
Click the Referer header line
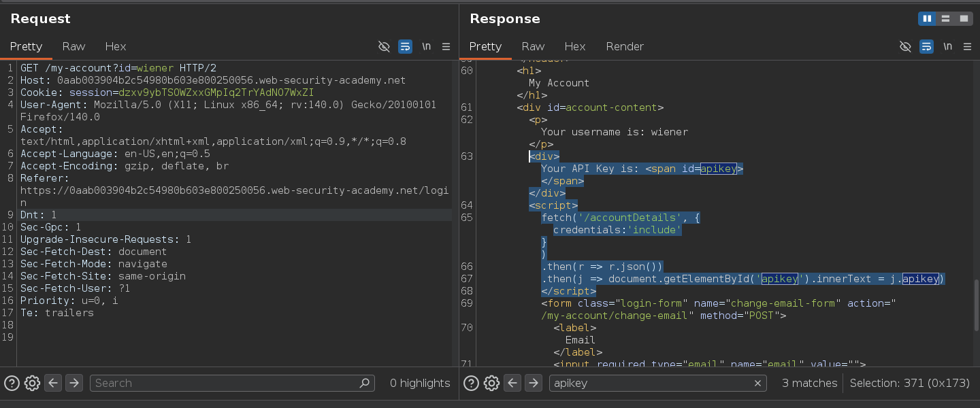point(234,190)
